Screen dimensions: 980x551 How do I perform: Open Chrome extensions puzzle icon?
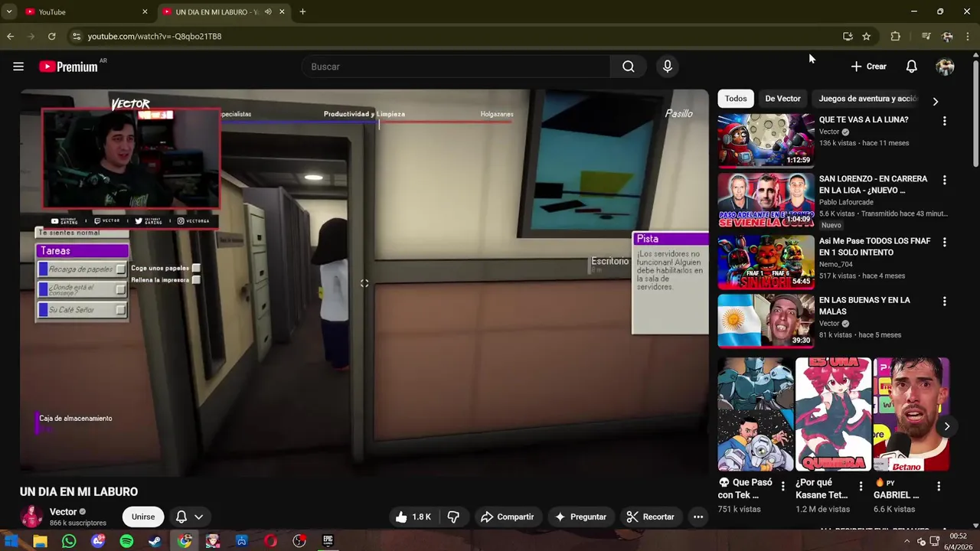[x=895, y=36]
